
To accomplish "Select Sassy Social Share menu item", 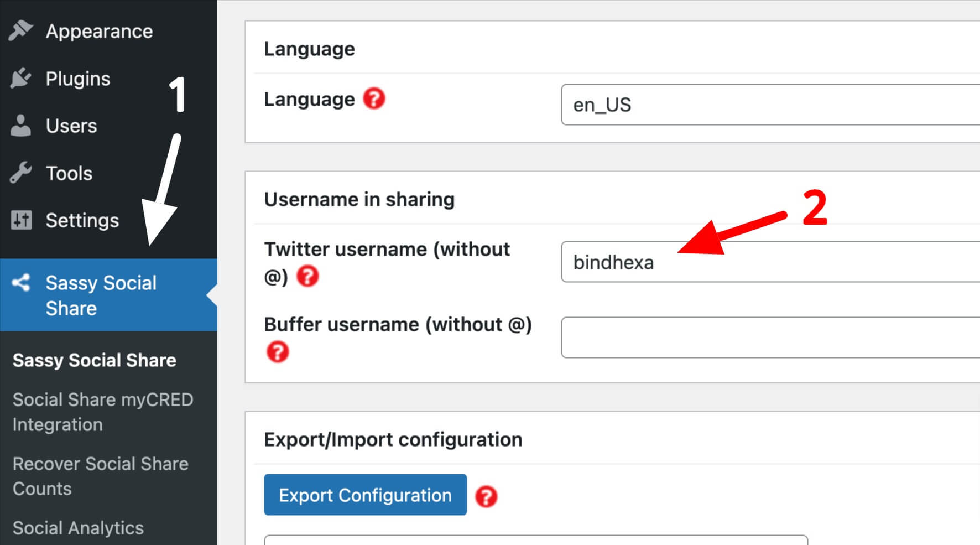I will 108,295.
